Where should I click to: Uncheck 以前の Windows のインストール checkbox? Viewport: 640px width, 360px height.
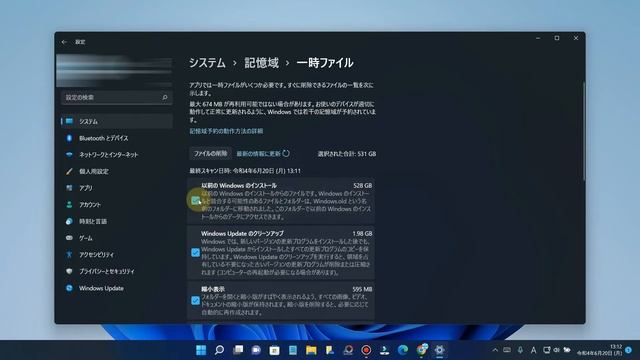point(196,200)
